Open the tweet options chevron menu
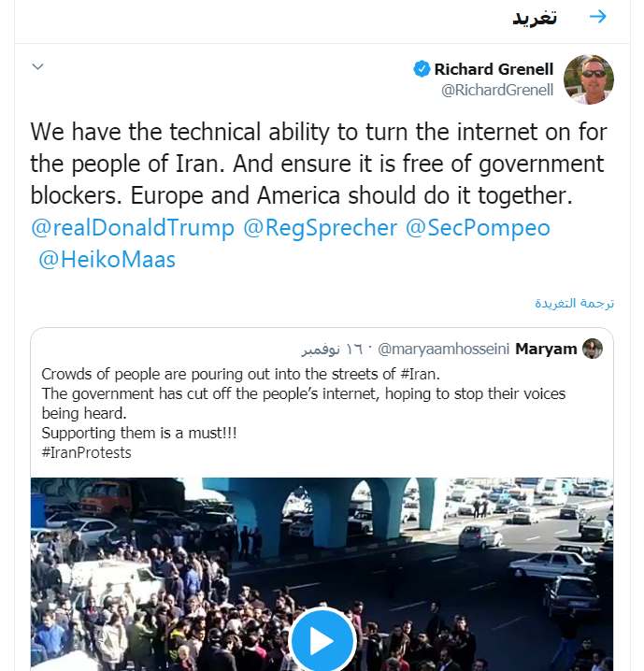Viewport: 644px width, 671px height. pos(38,66)
